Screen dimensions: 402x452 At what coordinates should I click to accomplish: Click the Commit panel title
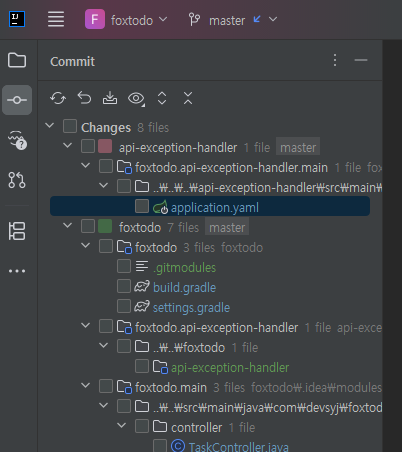click(72, 61)
